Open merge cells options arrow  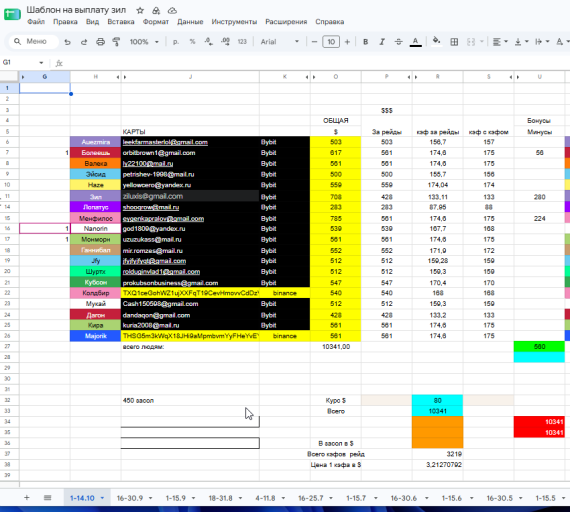pos(482,42)
